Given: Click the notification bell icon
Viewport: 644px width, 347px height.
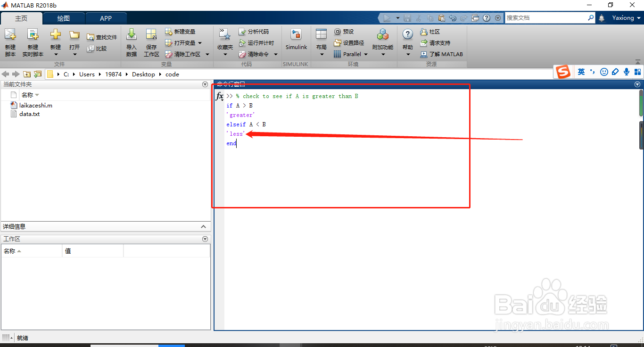Looking at the screenshot, I should pyautogui.click(x=602, y=18).
